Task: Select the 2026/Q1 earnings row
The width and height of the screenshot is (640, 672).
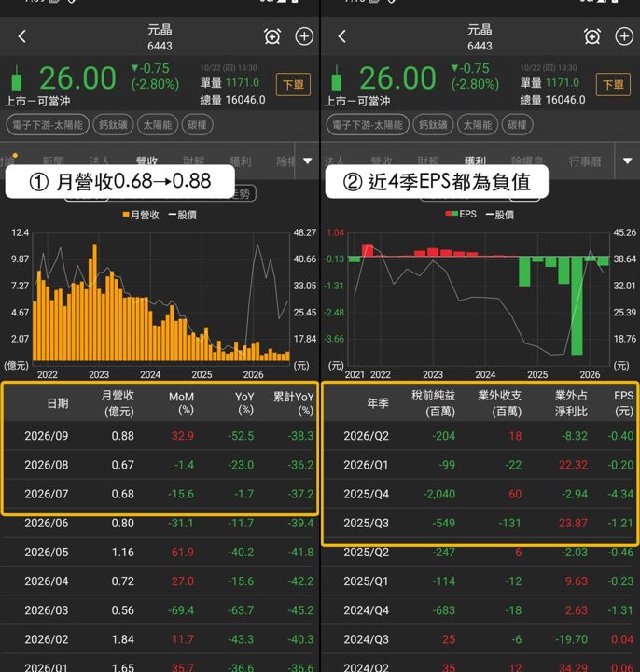Action: tap(480, 465)
